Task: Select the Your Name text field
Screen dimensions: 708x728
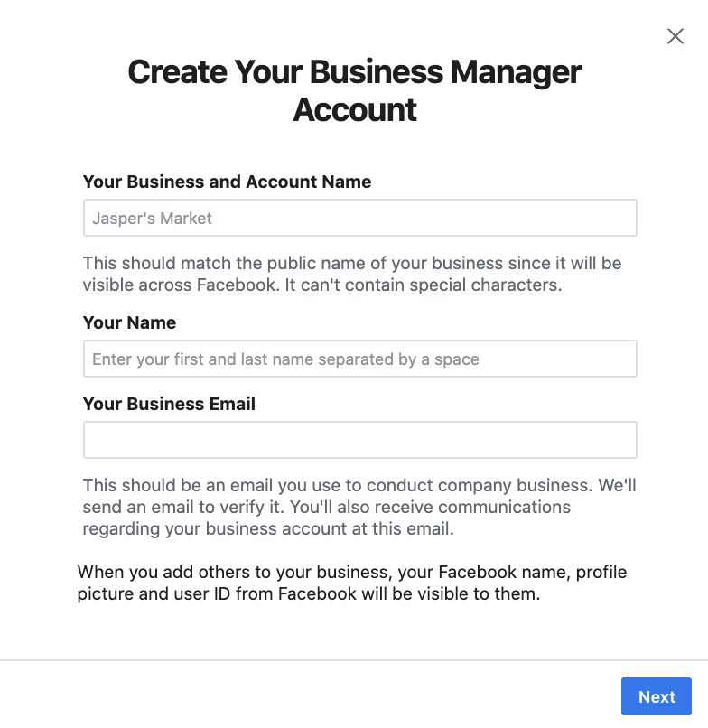Action: [x=359, y=359]
